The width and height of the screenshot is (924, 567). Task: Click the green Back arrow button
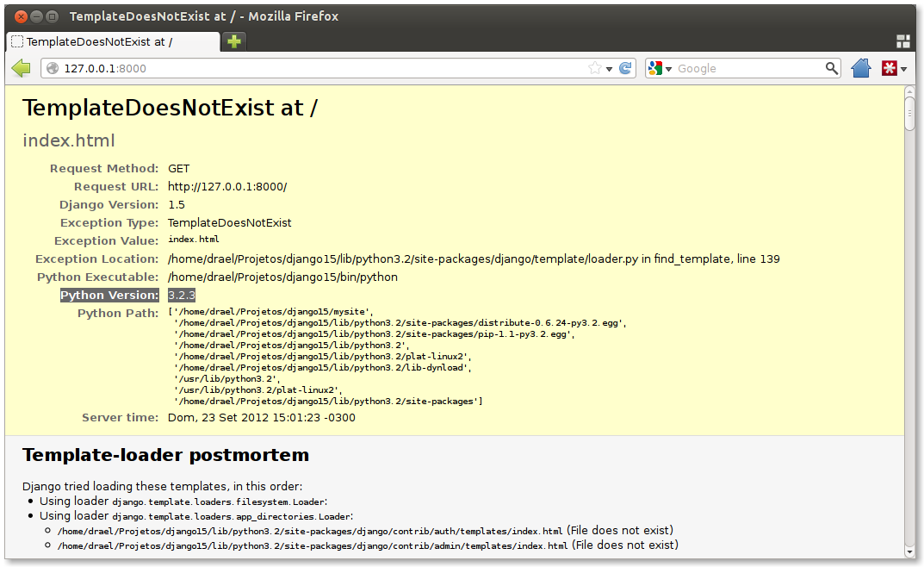coord(22,68)
